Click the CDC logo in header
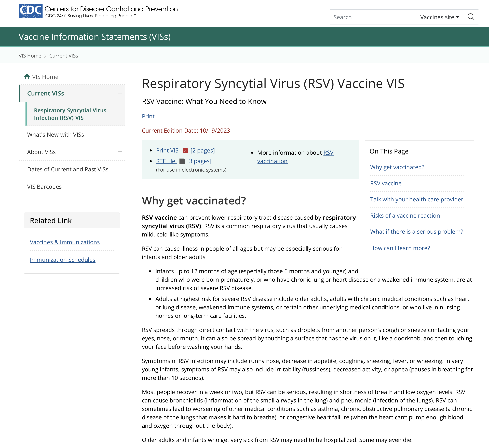Screen dimensions: 489x448 (31, 11)
